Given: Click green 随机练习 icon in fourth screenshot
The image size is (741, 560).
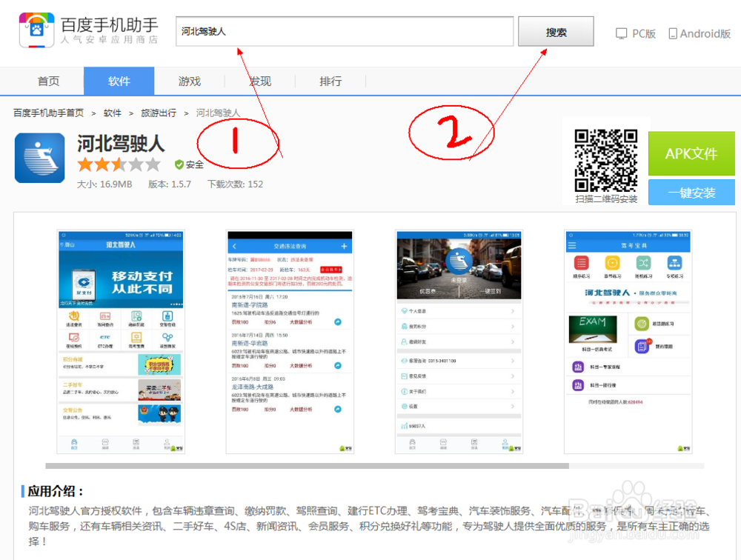Looking at the screenshot, I should [643, 263].
